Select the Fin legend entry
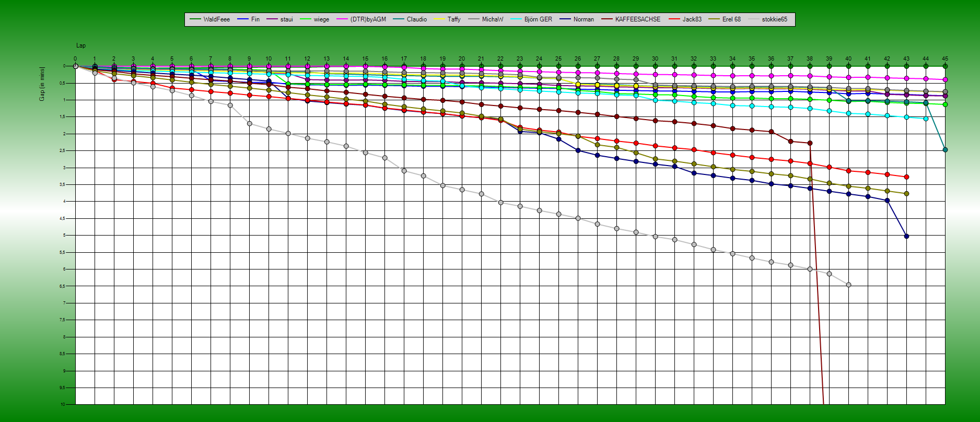 coord(248,19)
